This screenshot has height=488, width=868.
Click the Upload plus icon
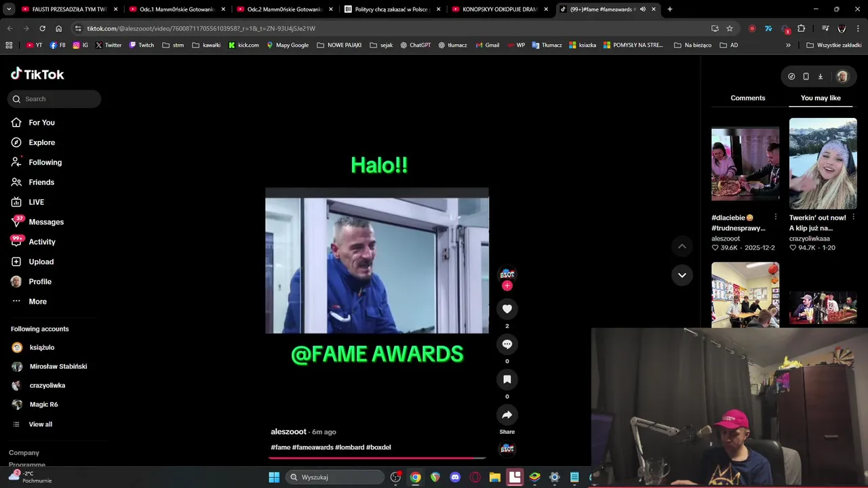tap(16, 262)
